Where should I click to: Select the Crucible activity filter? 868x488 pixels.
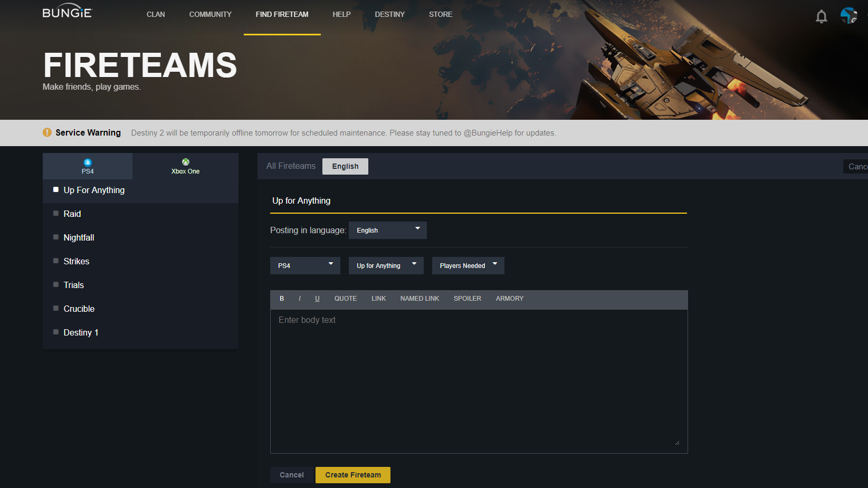tap(79, 309)
